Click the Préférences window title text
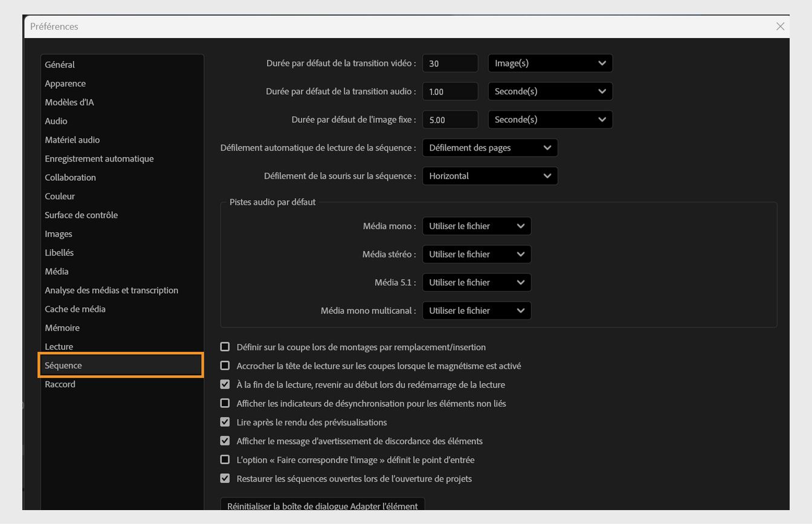Image resolution: width=812 pixels, height=524 pixels. [x=54, y=27]
